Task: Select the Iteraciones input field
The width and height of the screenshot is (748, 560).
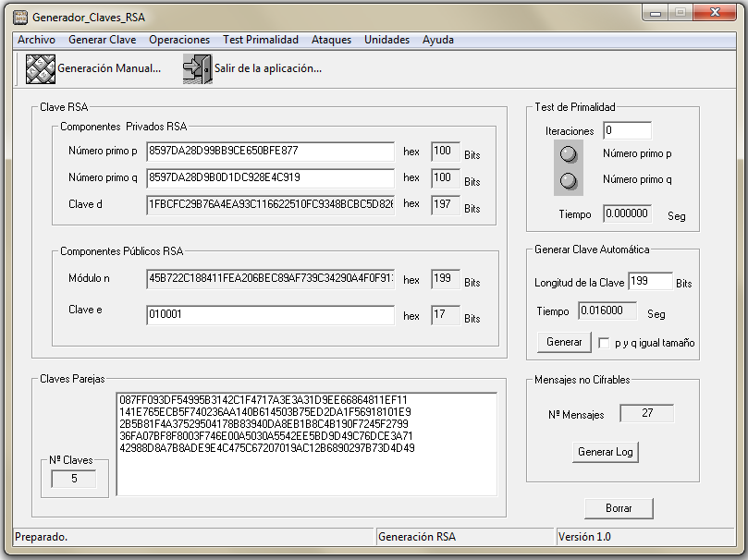Action: (627, 131)
